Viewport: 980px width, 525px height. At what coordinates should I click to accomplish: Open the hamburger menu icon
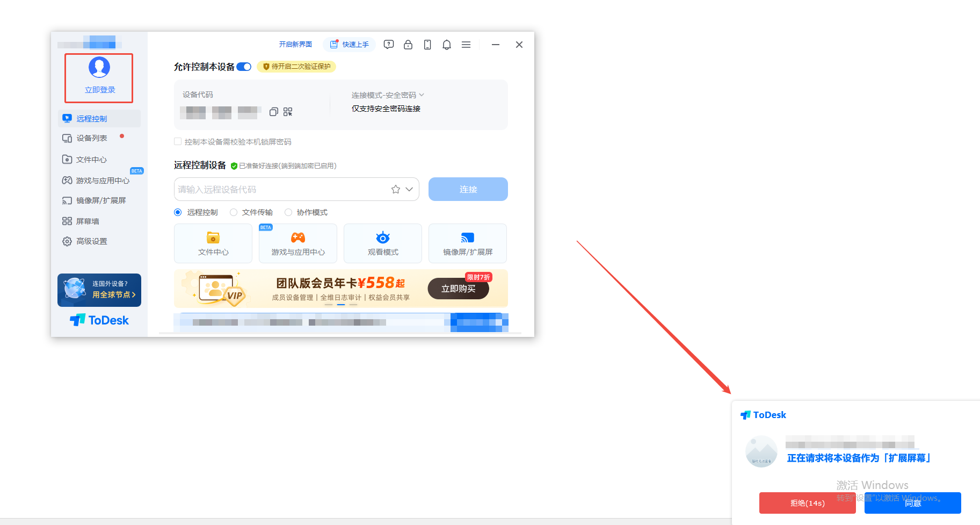click(x=466, y=45)
